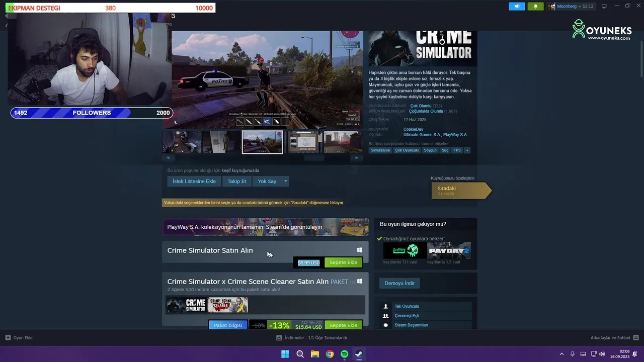Open the Soygun tag
The width and height of the screenshot is (644, 362).
pos(430,150)
